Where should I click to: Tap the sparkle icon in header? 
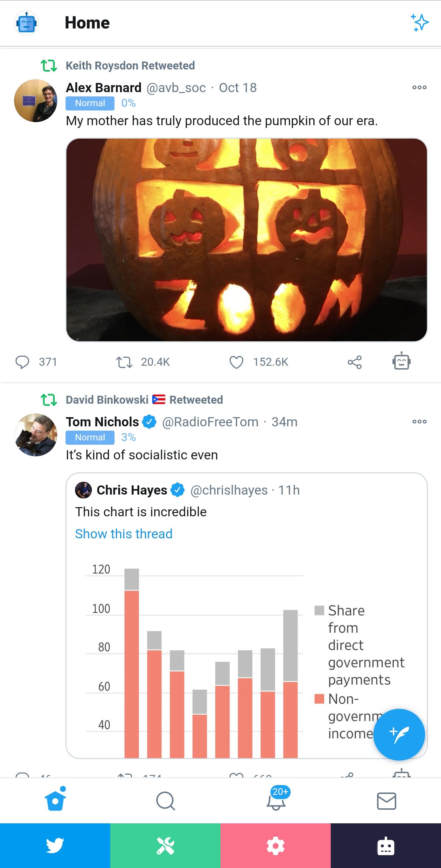[x=420, y=23]
